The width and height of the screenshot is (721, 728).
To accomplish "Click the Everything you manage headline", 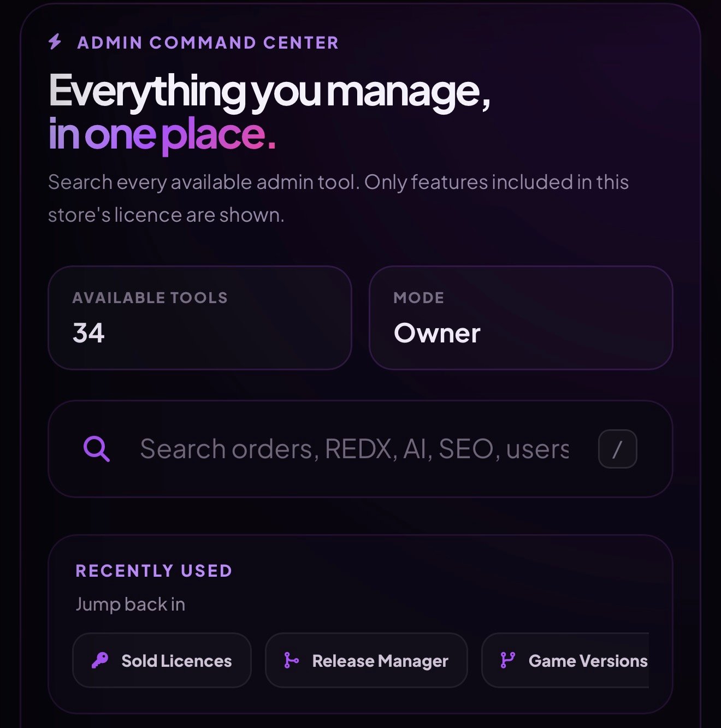I will tap(270, 92).
